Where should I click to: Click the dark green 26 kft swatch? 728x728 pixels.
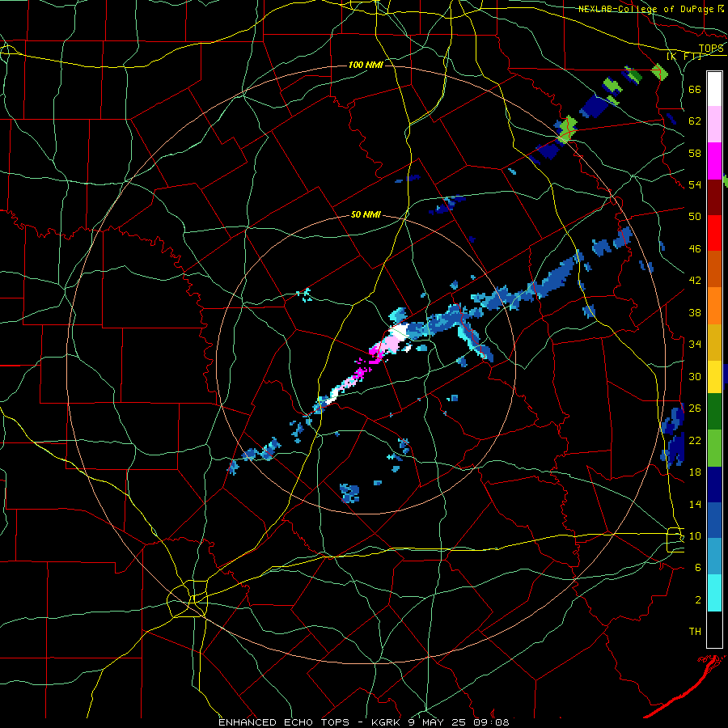tap(714, 412)
